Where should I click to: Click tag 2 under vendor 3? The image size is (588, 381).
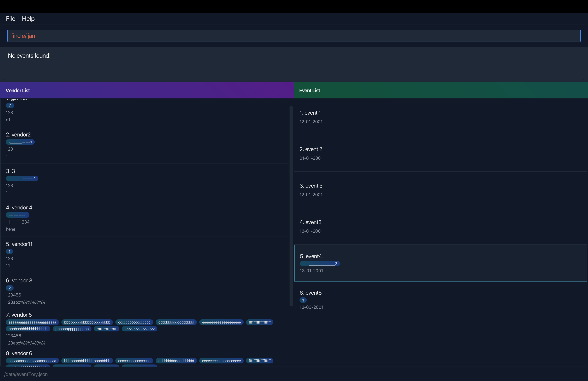click(10, 288)
